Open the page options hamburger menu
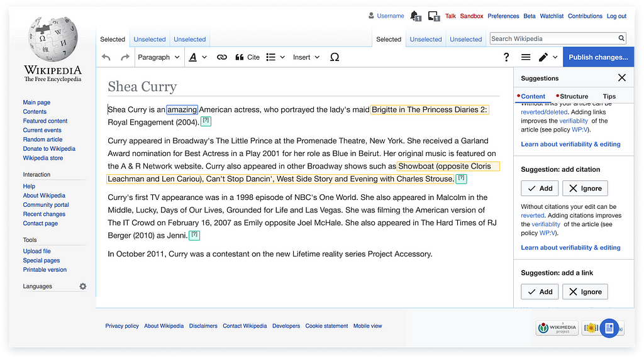This screenshot has height=359, width=644. [x=525, y=57]
